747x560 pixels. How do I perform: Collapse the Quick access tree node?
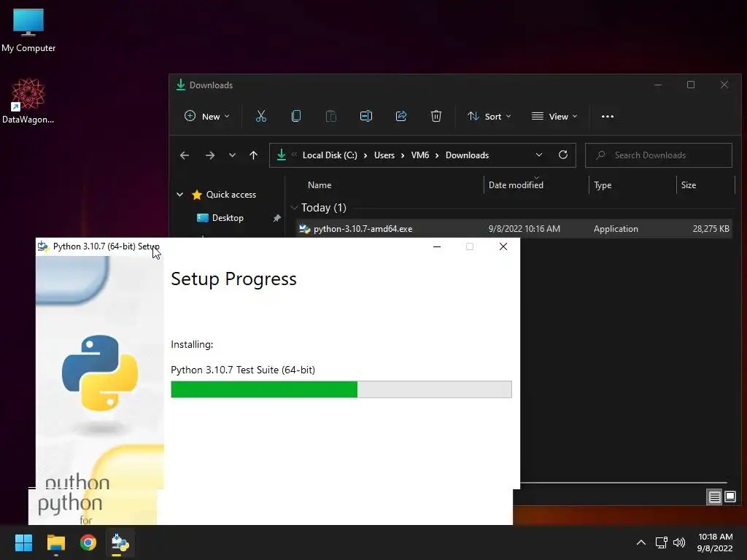coord(180,194)
